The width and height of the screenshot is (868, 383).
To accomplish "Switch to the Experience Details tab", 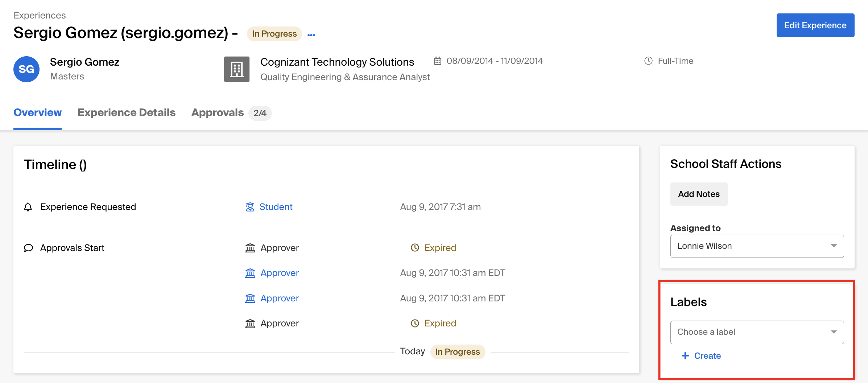I will (126, 112).
